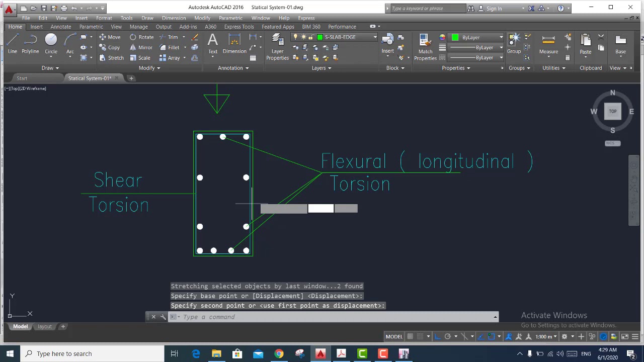Image resolution: width=644 pixels, height=362 pixels.
Task: Click the Group tool
Action: pyautogui.click(x=514, y=44)
